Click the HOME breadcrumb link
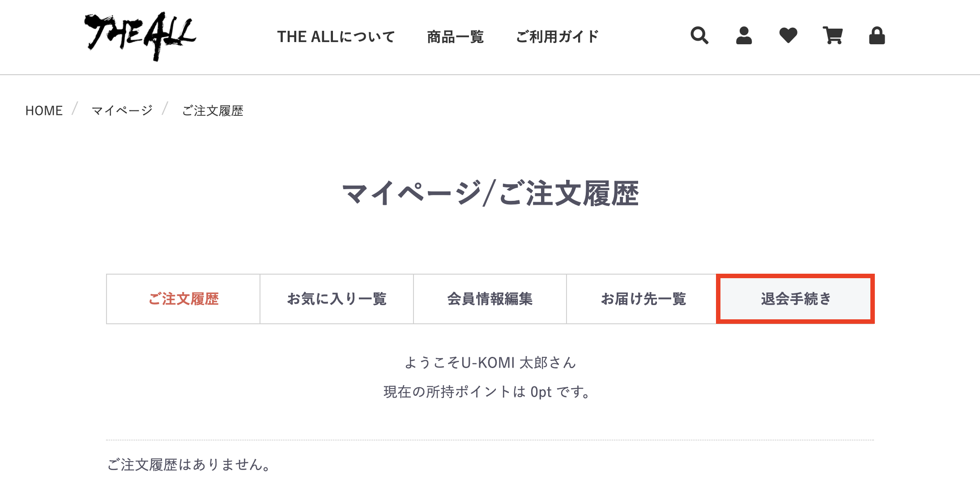Viewport: 980px width, 483px height. click(x=44, y=110)
